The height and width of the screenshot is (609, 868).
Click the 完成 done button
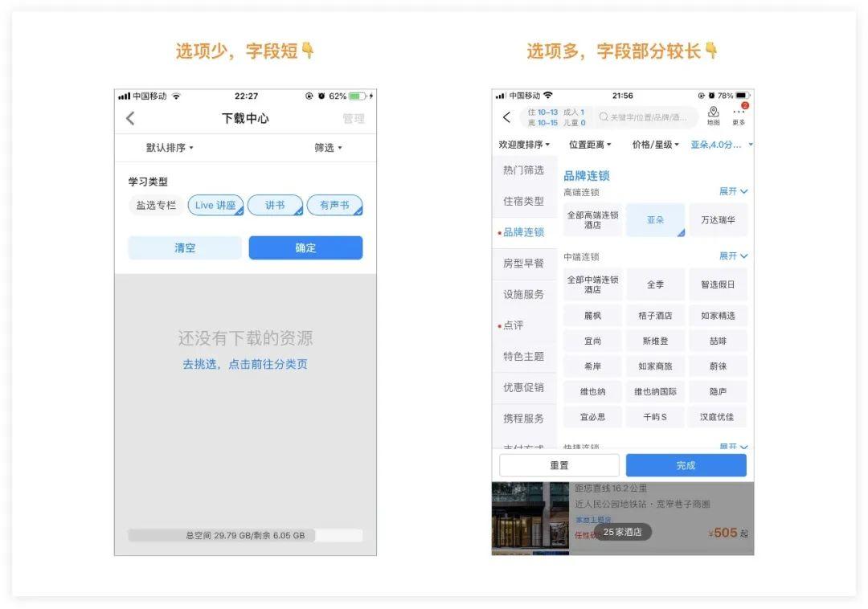point(686,465)
